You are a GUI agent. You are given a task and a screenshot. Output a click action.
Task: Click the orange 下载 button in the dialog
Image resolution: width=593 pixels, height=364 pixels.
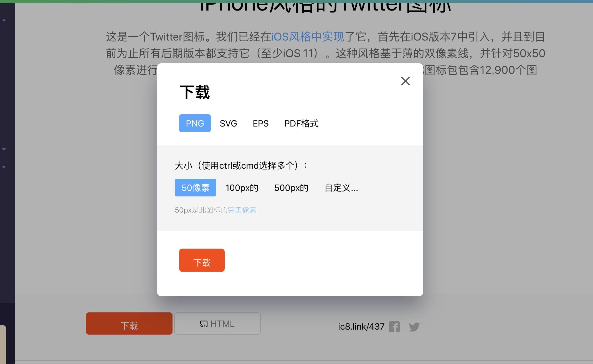202,260
